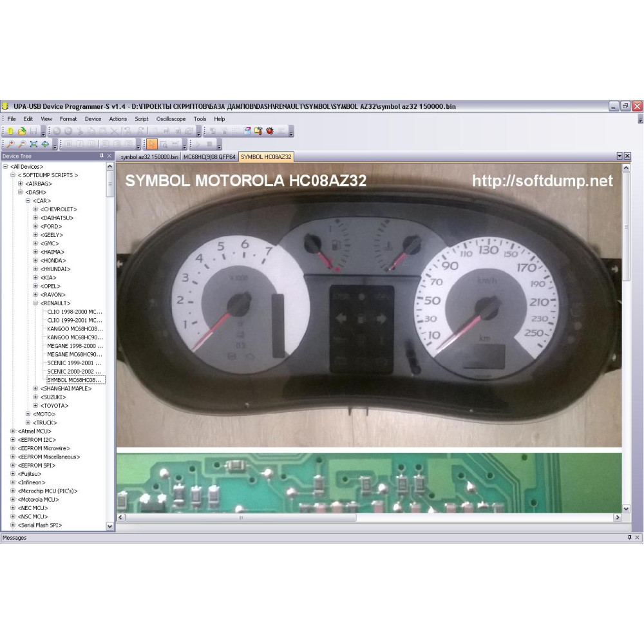Image resolution: width=644 pixels, height=644 pixels.
Task: Click the Zoom Out magnifier icon
Action: tap(22, 144)
